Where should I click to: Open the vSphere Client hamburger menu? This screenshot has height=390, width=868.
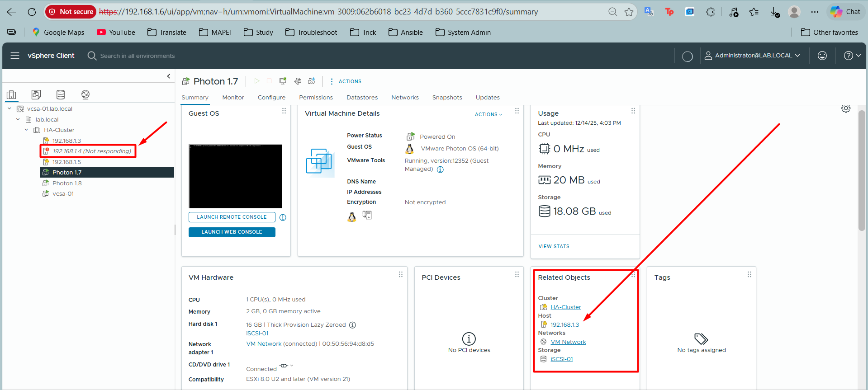[15, 56]
